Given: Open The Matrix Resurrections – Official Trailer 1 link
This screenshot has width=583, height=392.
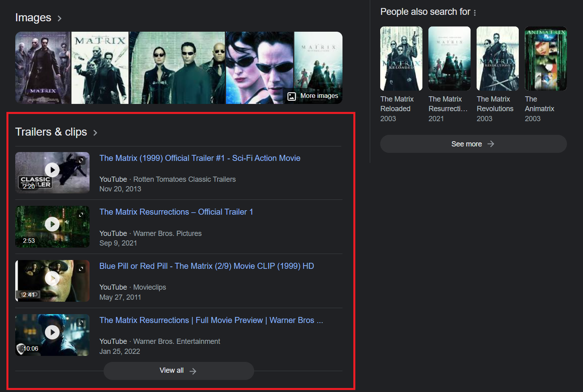Looking at the screenshot, I should tap(176, 212).
